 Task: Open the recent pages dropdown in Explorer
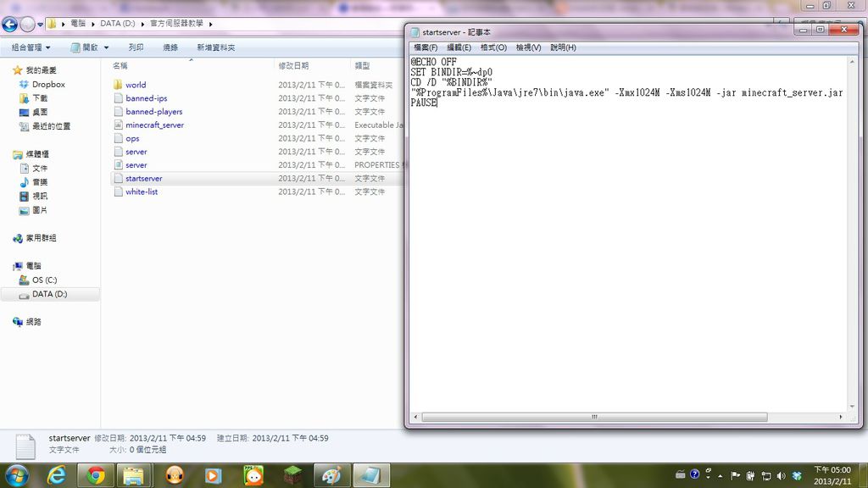(x=40, y=25)
